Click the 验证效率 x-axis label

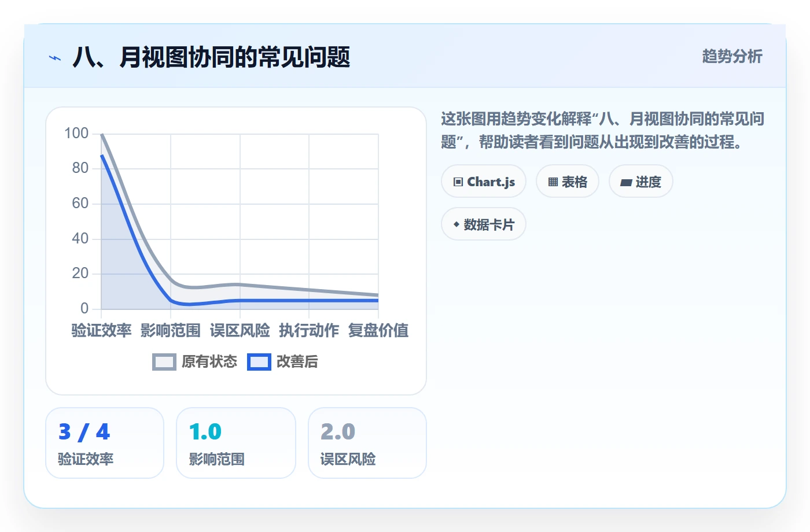click(x=101, y=330)
